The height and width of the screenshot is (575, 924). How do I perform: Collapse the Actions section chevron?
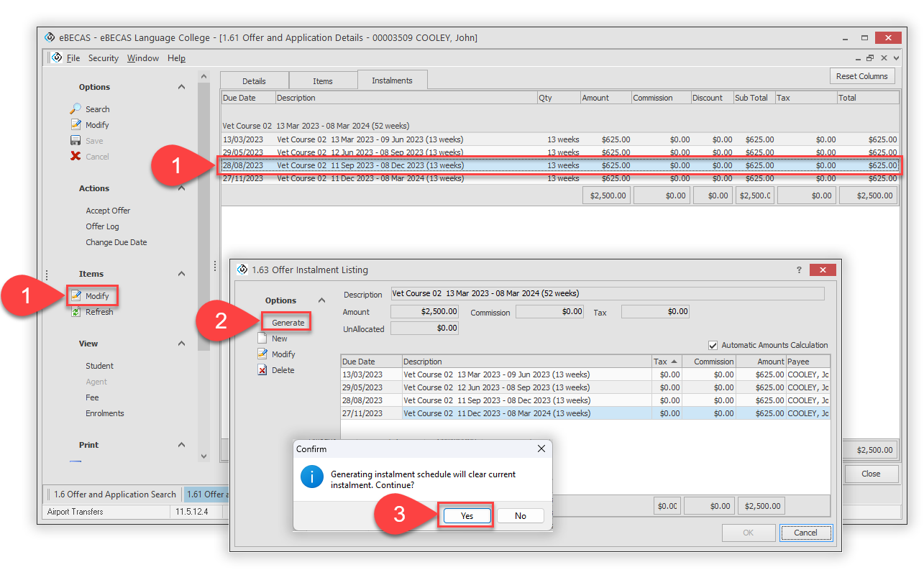tap(181, 188)
